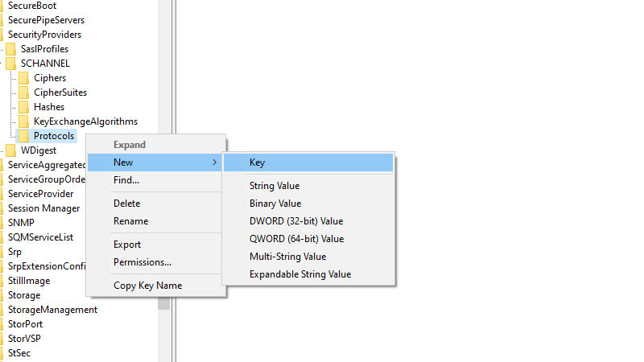Select the SQMServiceList key
Viewport: 644px width, 362px height.
pyautogui.click(x=41, y=237)
